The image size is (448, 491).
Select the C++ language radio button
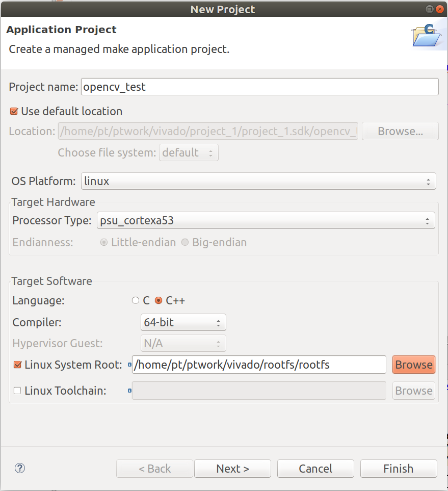point(159,300)
